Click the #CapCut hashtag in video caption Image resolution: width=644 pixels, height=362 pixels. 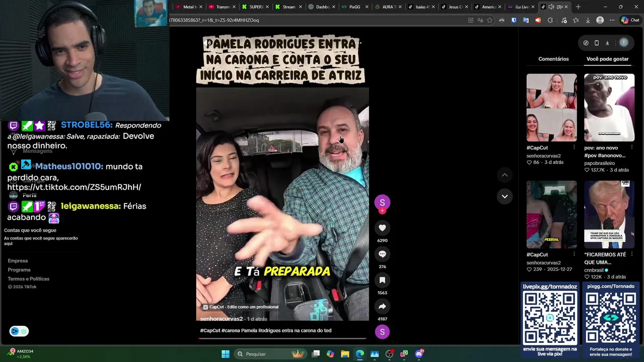tap(210, 330)
